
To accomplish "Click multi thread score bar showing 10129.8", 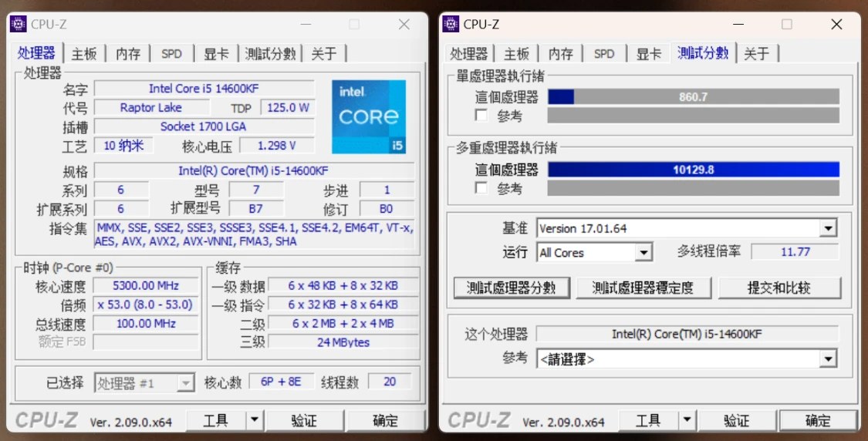I will tap(694, 170).
